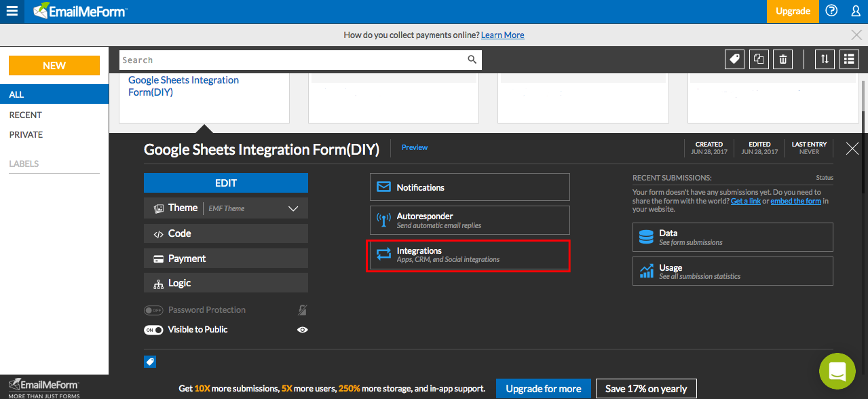Open the green chat bubble widget

837,371
